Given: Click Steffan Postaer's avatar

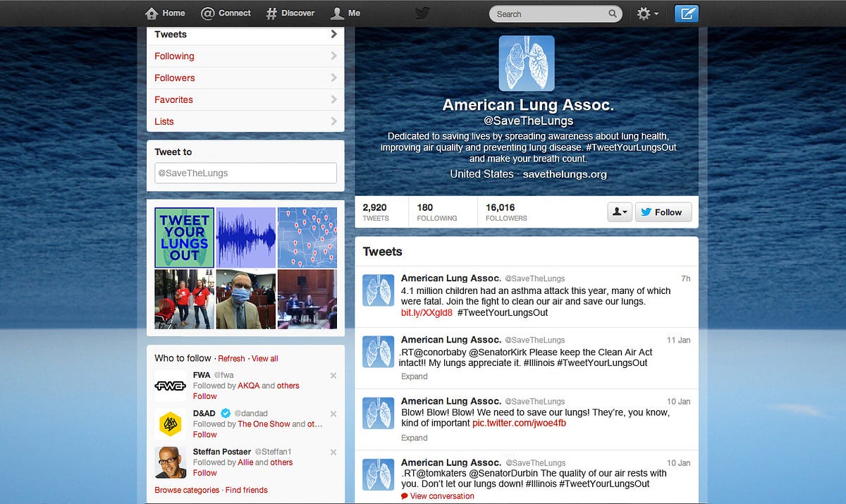Looking at the screenshot, I should click(x=171, y=462).
